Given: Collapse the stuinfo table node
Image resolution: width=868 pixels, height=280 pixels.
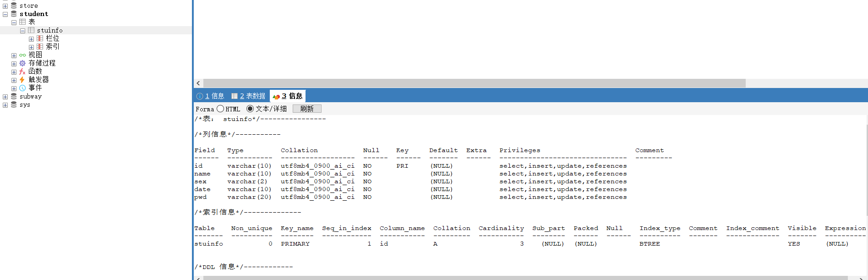Looking at the screenshot, I should pos(22,31).
